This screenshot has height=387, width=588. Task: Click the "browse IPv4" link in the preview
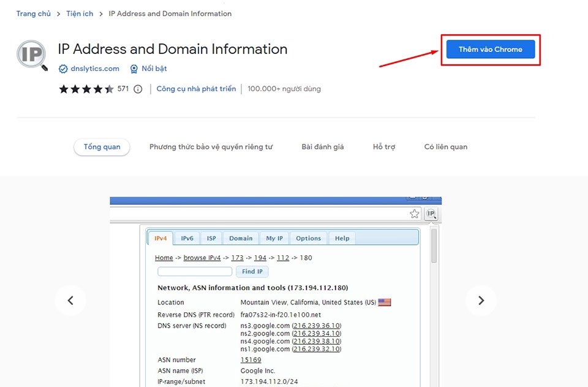(x=202, y=257)
